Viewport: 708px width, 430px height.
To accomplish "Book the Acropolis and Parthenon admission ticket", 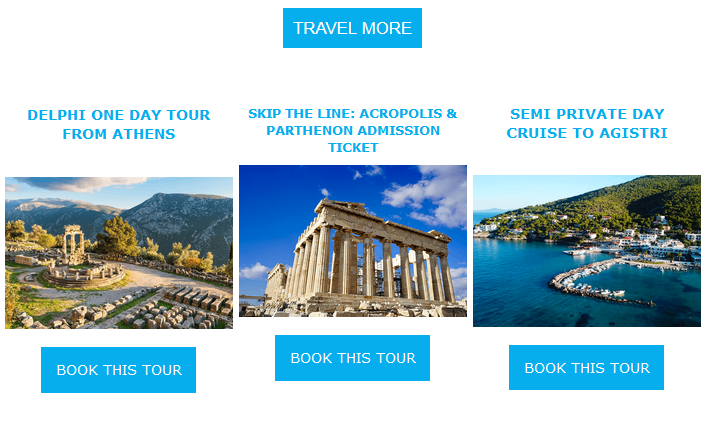I will [352, 358].
